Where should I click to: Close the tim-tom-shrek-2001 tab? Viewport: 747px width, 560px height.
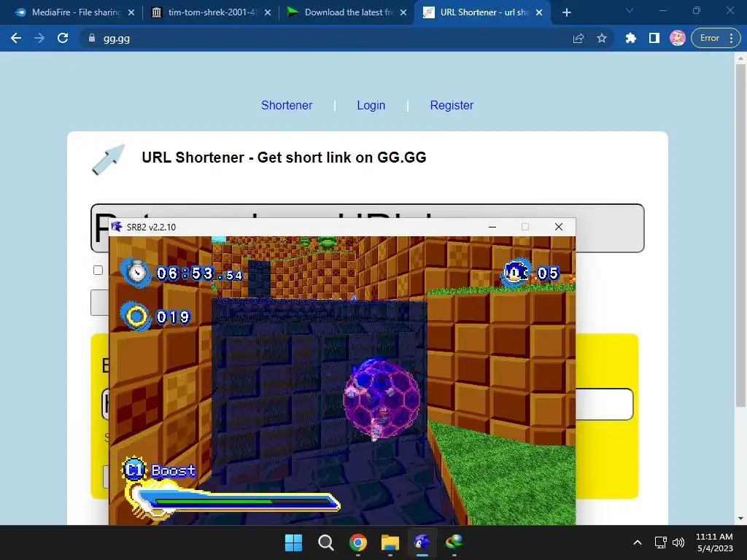click(268, 12)
